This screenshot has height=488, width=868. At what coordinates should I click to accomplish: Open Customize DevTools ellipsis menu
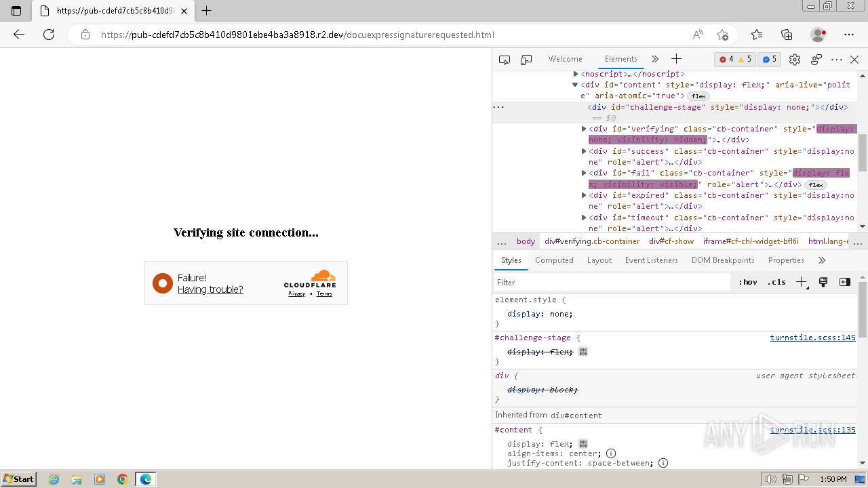pyautogui.click(x=837, y=60)
